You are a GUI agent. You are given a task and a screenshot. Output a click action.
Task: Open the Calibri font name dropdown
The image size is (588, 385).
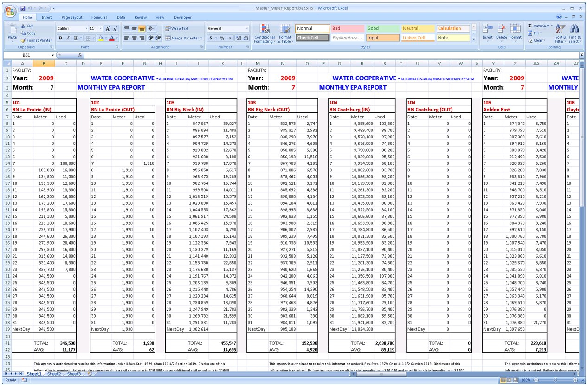86,28
